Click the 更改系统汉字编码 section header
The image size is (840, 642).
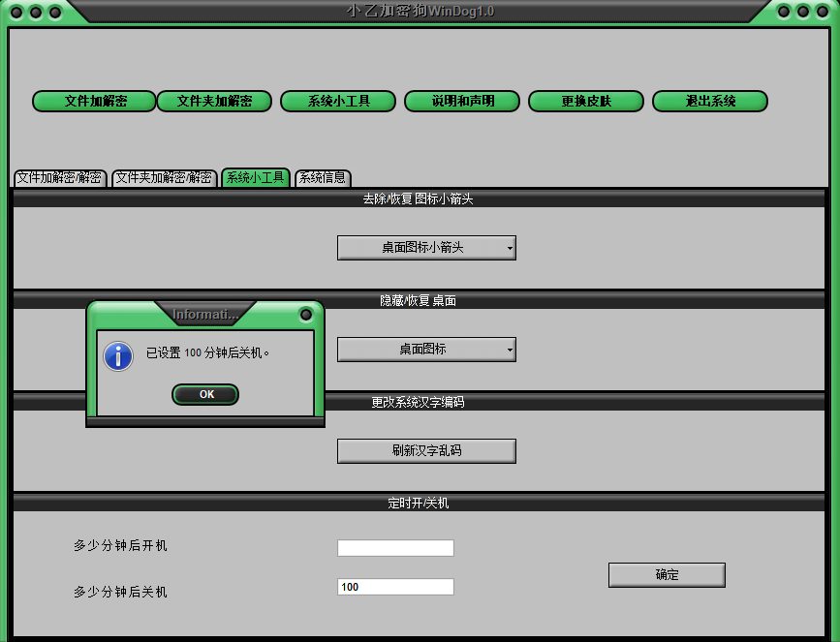pos(419,402)
